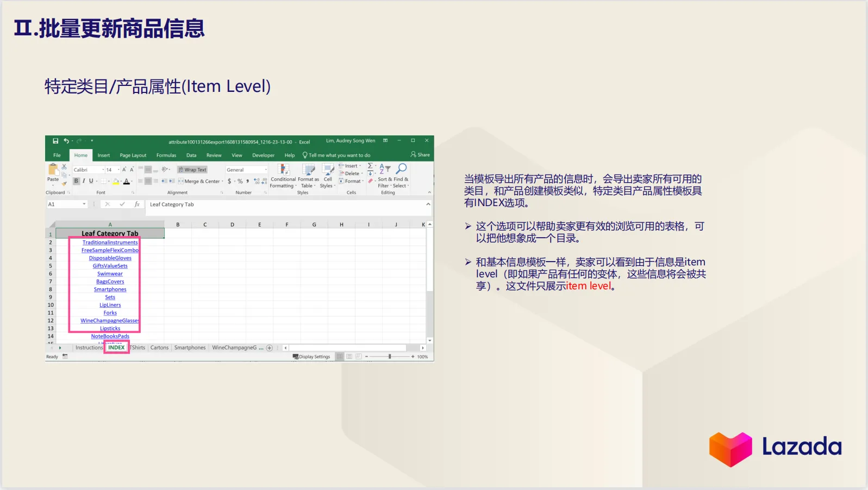The image size is (868, 490).
Task: Select the INDEX sheet tab
Action: pyautogui.click(x=116, y=348)
